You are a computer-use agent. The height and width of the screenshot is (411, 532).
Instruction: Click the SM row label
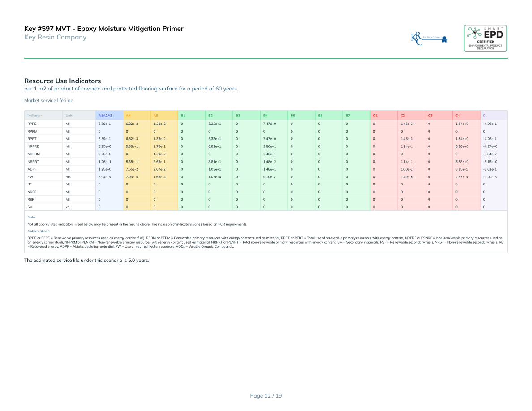pos(30,207)
